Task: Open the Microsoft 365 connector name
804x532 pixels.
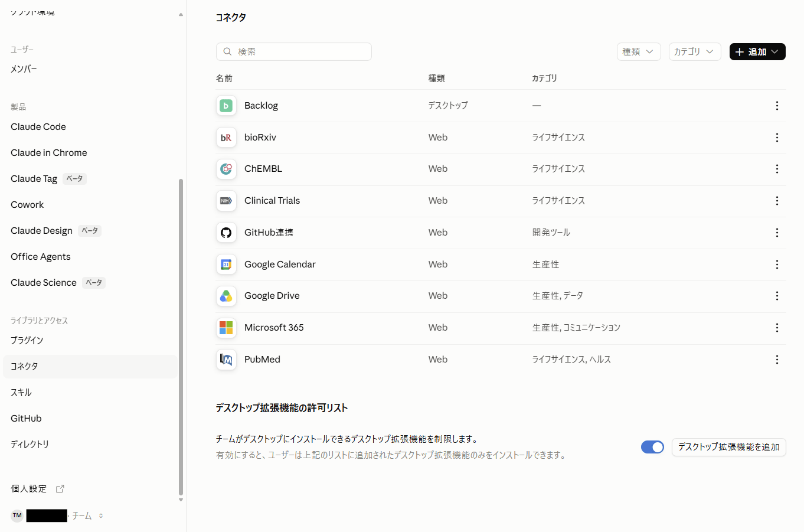Action: coord(274,328)
